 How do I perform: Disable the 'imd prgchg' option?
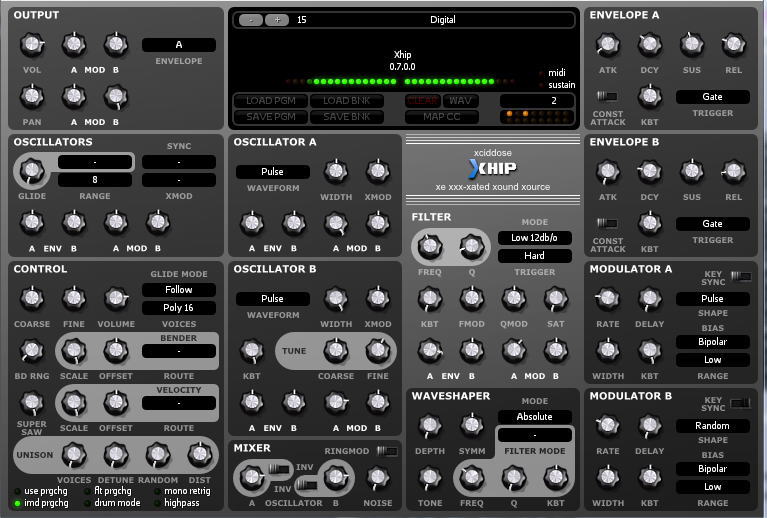click(x=41, y=503)
